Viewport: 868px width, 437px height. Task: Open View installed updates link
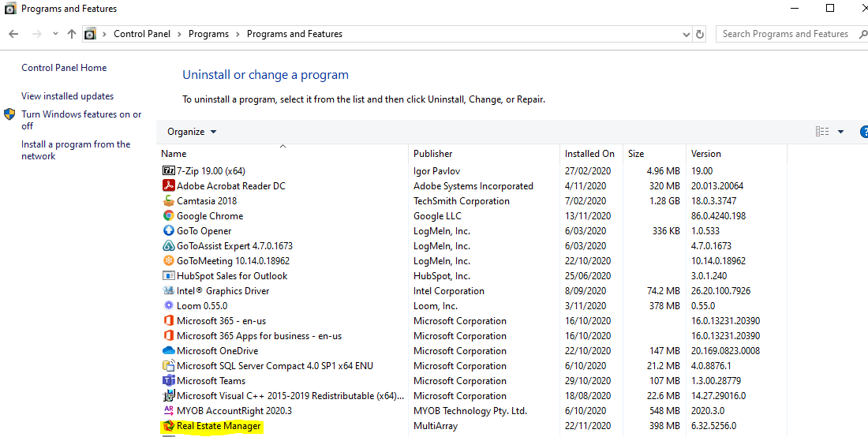tap(68, 95)
